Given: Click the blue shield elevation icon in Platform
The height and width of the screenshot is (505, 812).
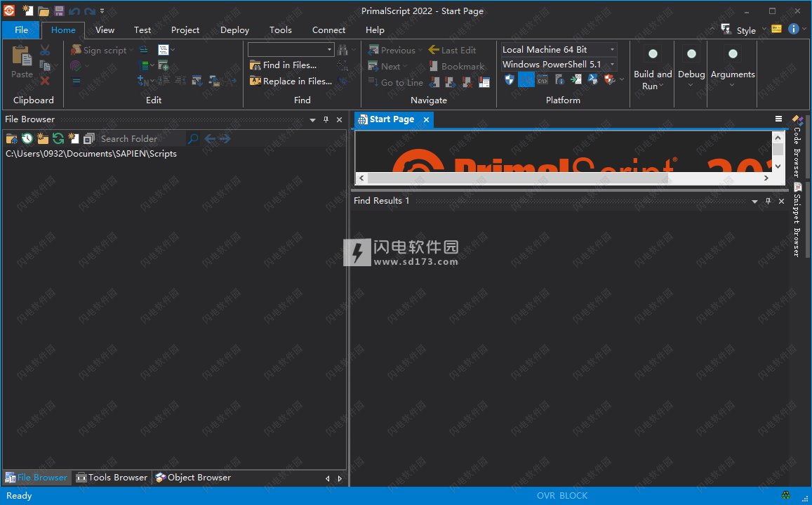Looking at the screenshot, I should 510,79.
